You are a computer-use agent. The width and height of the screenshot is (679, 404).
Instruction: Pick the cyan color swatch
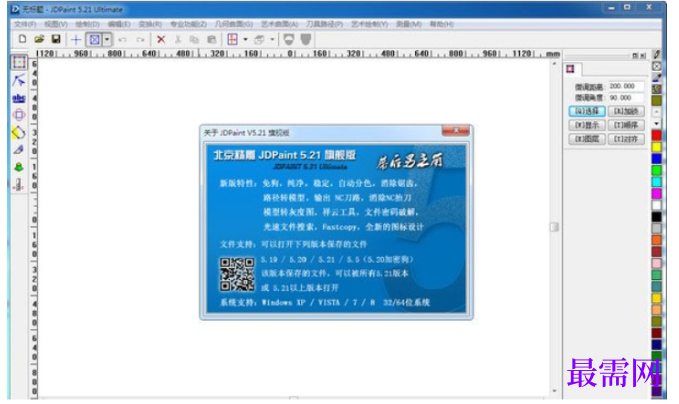656,182
